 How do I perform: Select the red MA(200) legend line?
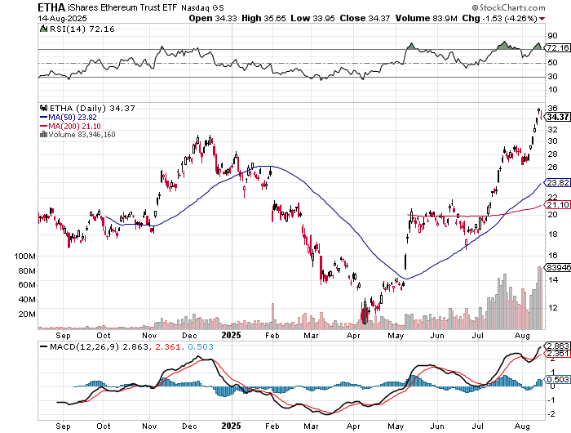pos(44,126)
